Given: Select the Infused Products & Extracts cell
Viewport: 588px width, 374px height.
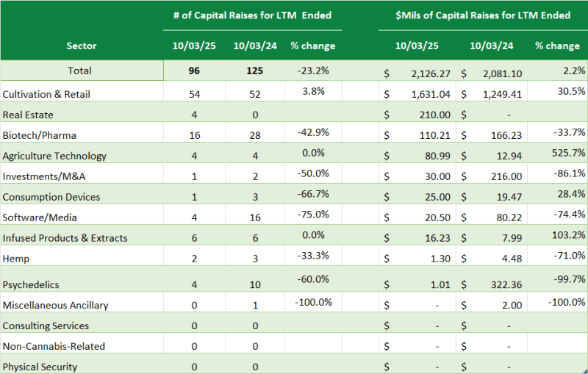Looking at the screenshot, I should [x=65, y=238].
